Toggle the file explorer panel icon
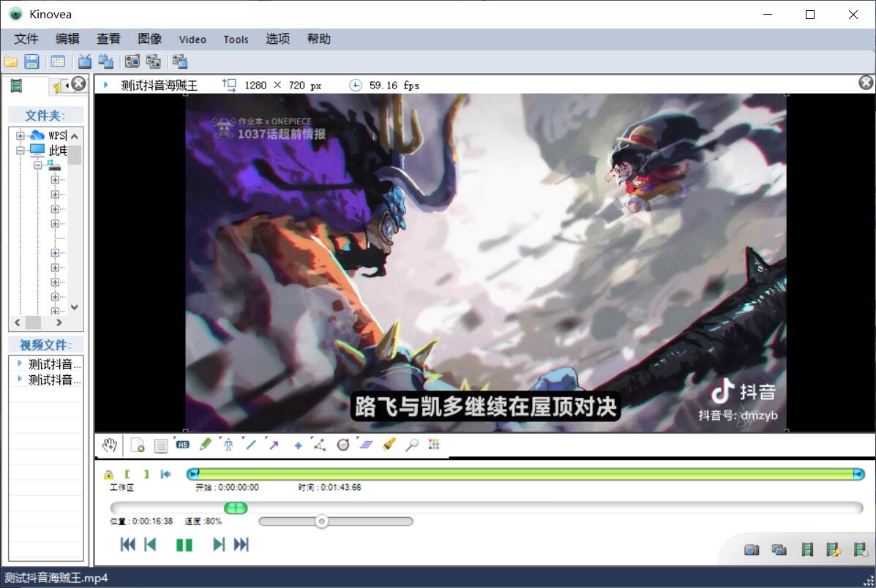The width and height of the screenshot is (876, 588). [x=58, y=61]
